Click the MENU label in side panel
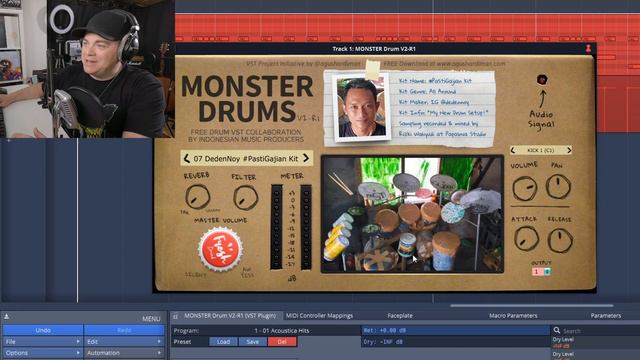 (151, 318)
